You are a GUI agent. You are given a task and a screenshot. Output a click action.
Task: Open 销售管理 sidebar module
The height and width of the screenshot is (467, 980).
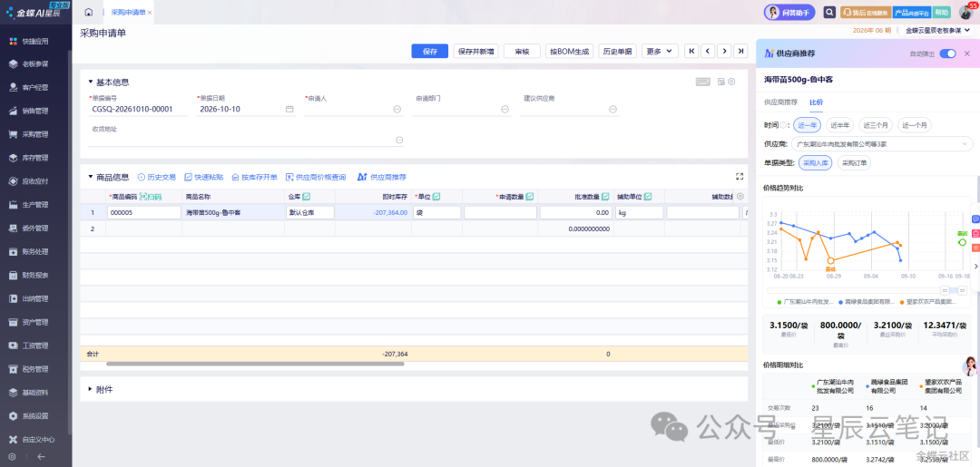[x=36, y=112]
